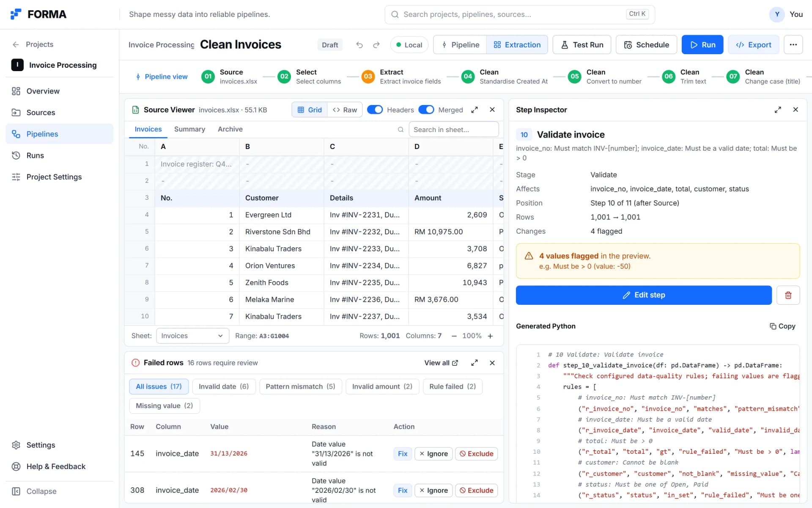
Task: Filter failed rows by Rule failed
Action: coord(453,387)
